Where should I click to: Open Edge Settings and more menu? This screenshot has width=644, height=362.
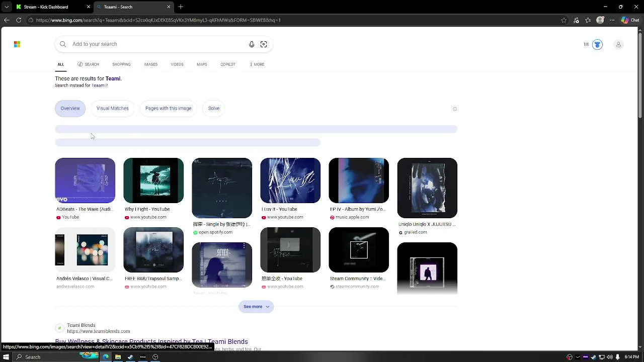pos(612,20)
